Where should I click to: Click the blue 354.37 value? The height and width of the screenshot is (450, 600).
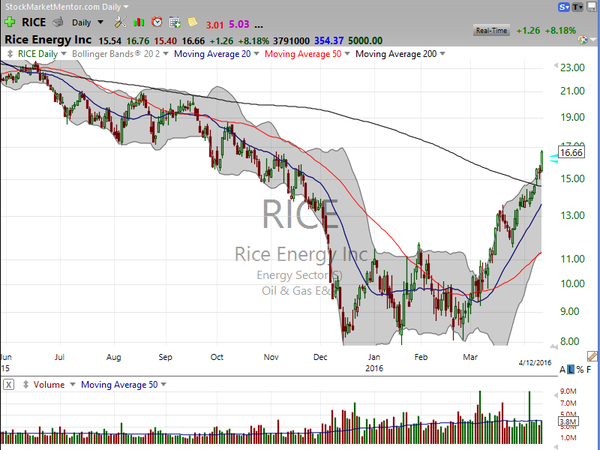[x=329, y=41]
